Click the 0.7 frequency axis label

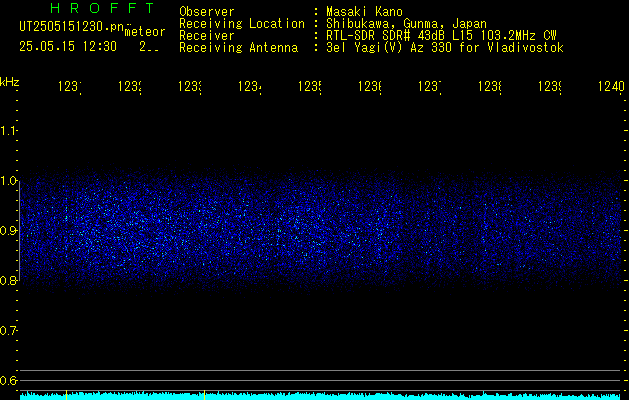[8, 331]
